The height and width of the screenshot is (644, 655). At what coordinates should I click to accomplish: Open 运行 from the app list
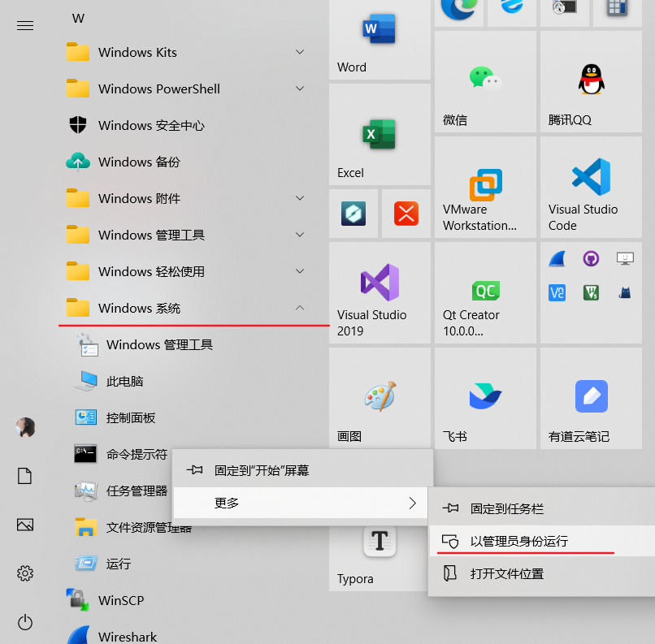point(186,564)
